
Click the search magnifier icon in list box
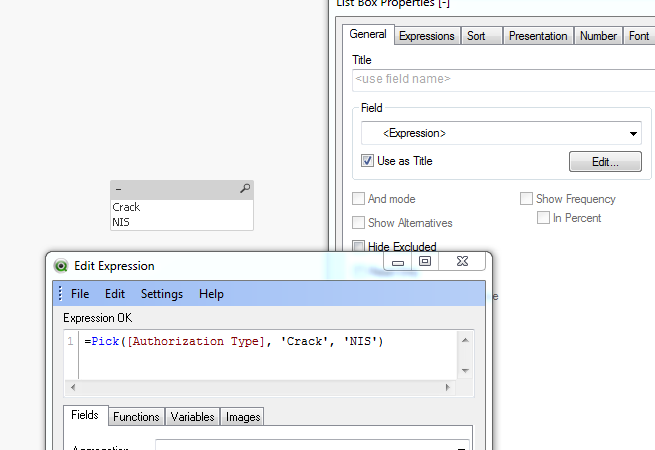click(x=245, y=188)
